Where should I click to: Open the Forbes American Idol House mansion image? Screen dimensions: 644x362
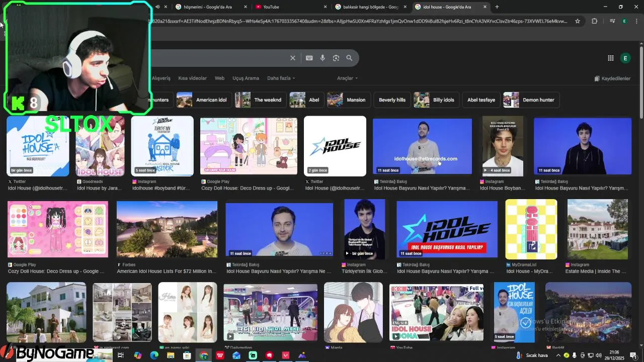pyautogui.click(x=167, y=229)
